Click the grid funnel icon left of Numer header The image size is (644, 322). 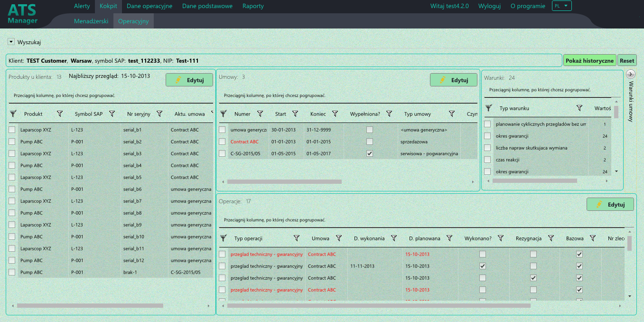223,114
